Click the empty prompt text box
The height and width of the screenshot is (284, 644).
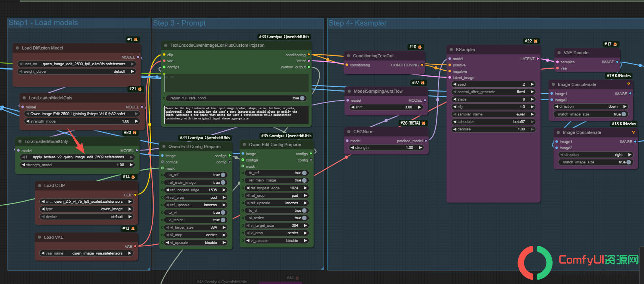pos(237,83)
